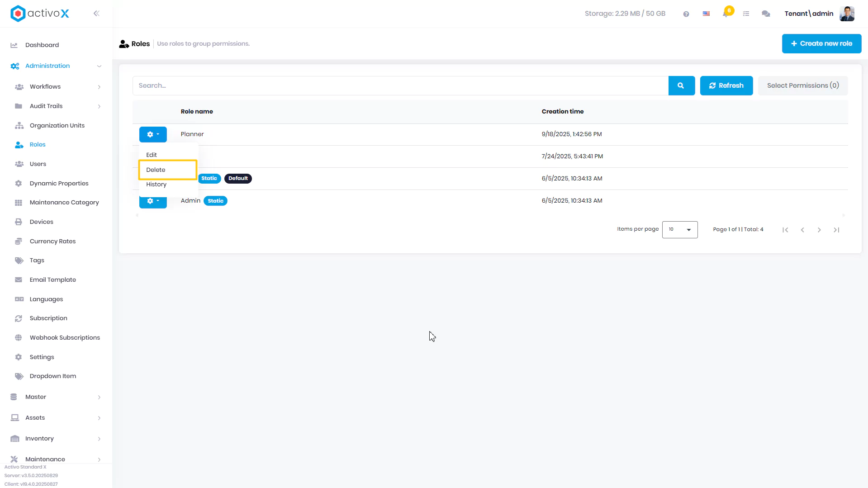Sort by Creation time column header
The height and width of the screenshot is (488, 868).
tap(562, 112)
